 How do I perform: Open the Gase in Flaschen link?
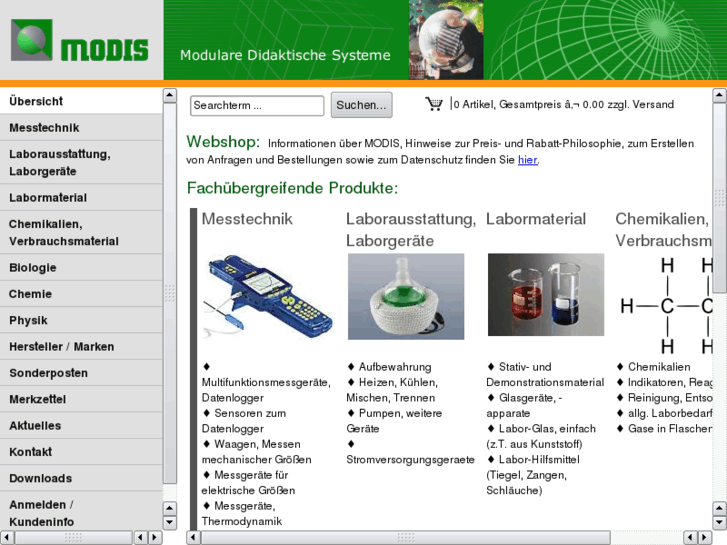point(670,429)
